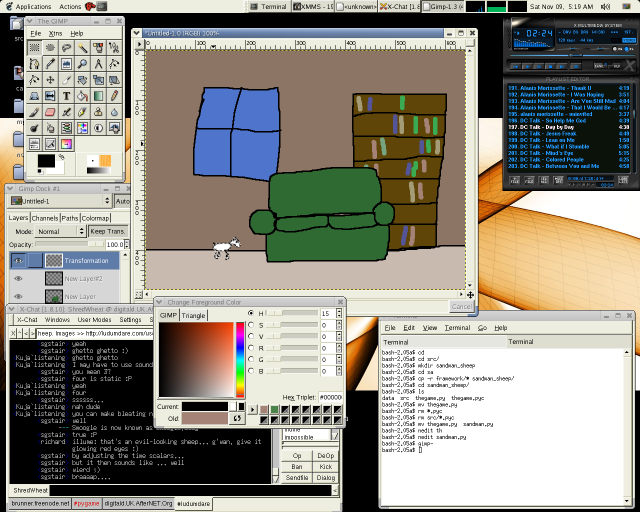Image resolution: width=640 pixels, height=512 pixels.
Task: Open the X-Chat User Modes menu
Action: pos(94,320)
